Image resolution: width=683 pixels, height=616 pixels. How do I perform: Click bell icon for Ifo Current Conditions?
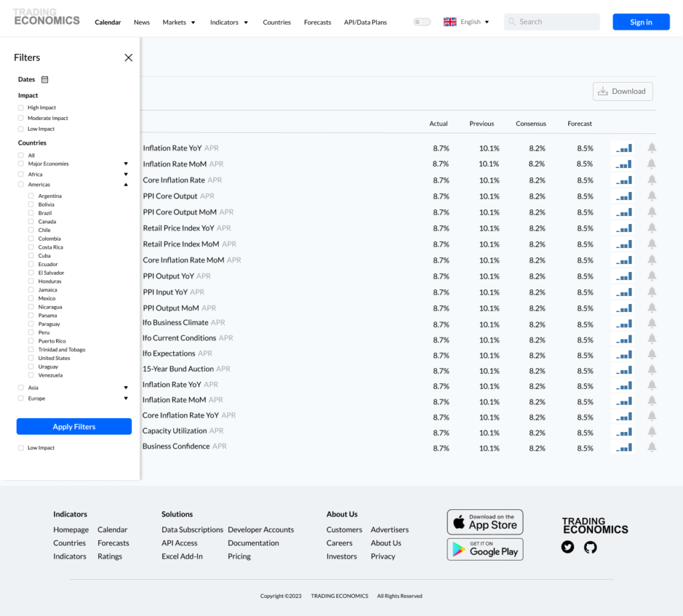coord(652,339)
